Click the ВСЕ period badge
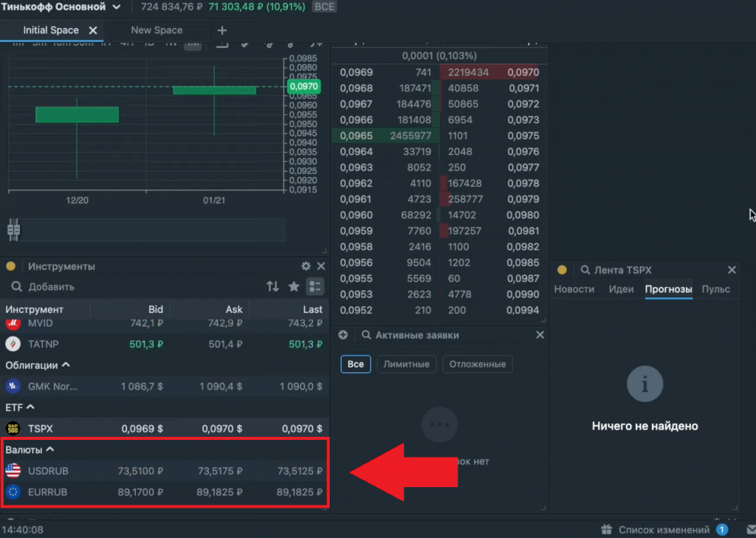The image size is (756, 538). tap(324, 7)
